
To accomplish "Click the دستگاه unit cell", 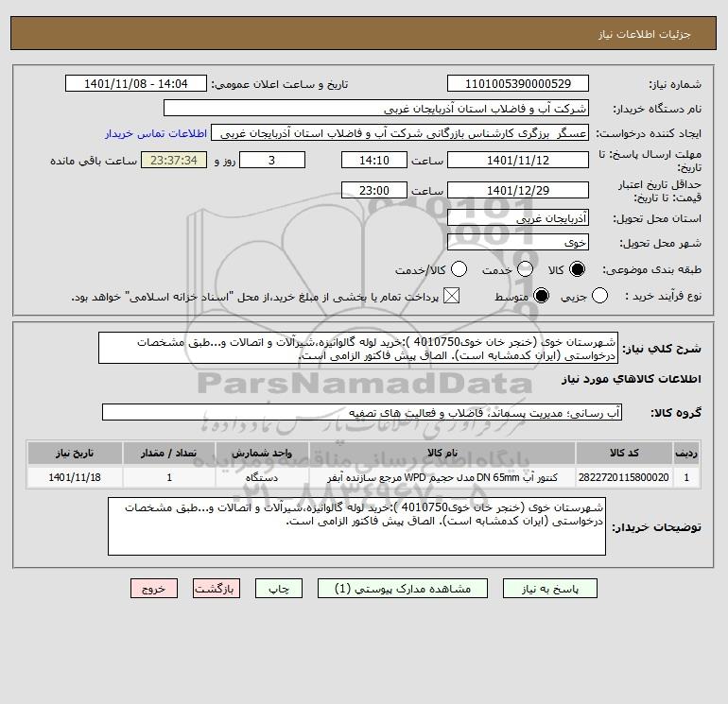I will pyautogui.click(x=262, y=477).
